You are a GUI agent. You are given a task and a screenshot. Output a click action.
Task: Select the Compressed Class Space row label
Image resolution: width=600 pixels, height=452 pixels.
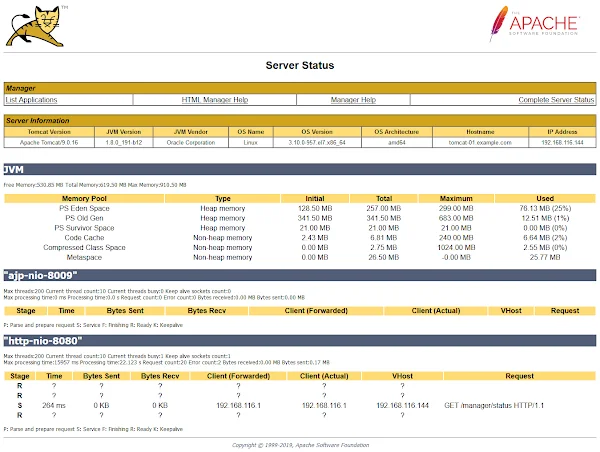[84, 248]
